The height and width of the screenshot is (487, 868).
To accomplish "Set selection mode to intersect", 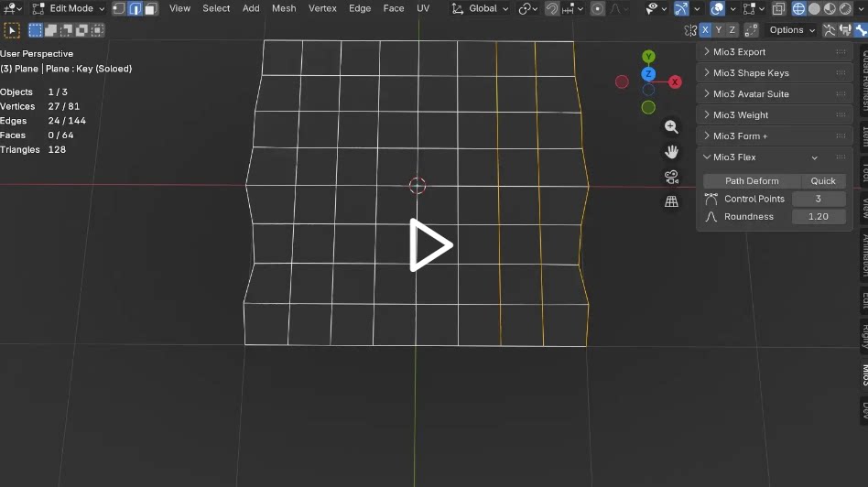I will click(x=97, y=30).
